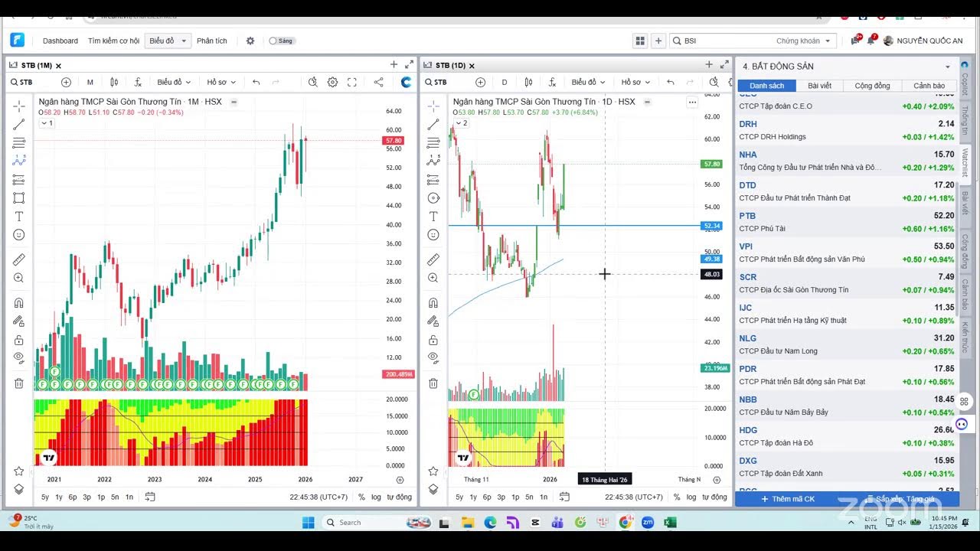This screenshot has height=551, width=980.
Task: Go to Phân tích in top navigation
Action: coord(211,41)
